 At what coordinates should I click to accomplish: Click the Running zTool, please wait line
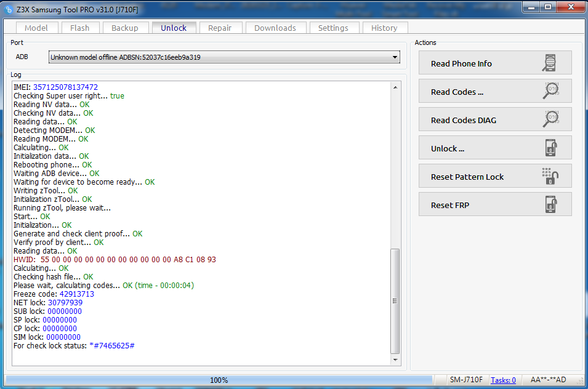(x=62, y=207)
